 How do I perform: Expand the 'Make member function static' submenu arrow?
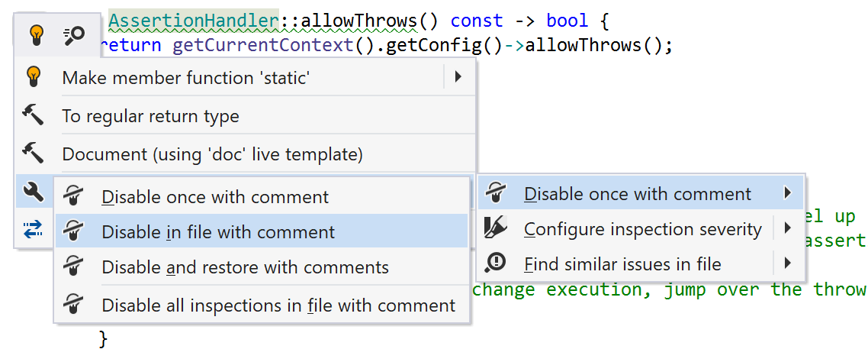coord(458,76)
